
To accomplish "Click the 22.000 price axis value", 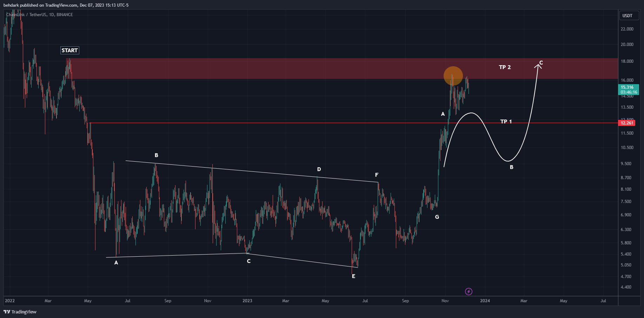I will 627,29.
